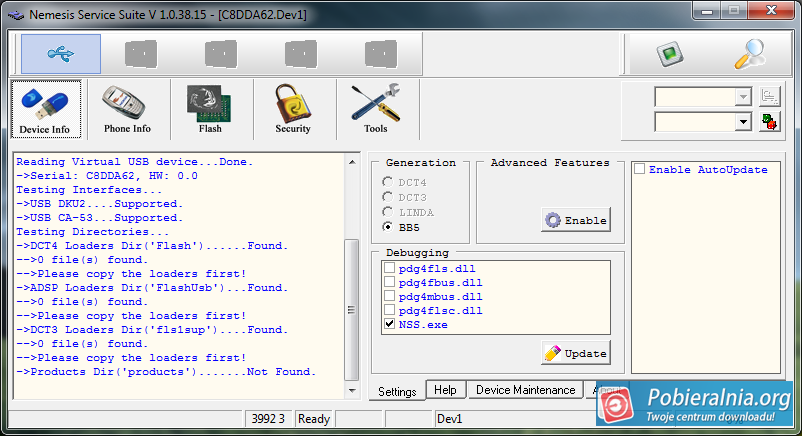
Task: Switch to the Settings tab
Action: (x=397, y=391)
